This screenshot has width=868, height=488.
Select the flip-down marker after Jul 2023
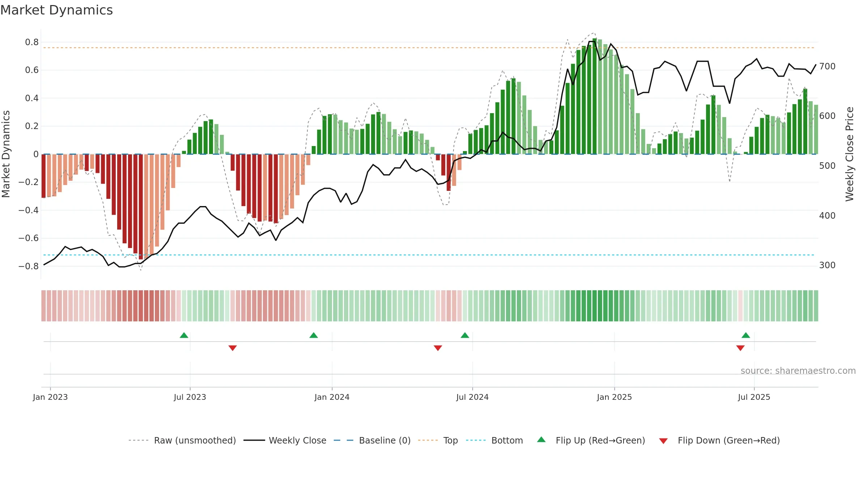233,348
